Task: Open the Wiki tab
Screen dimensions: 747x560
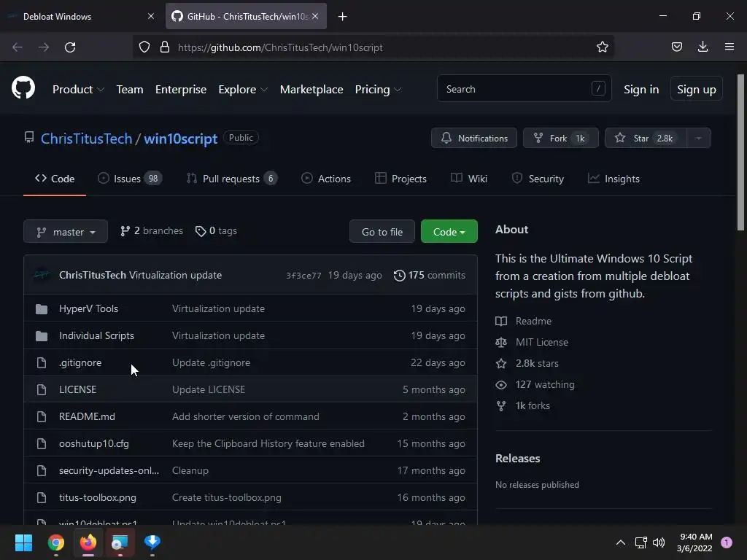Action: pyautogui.click(x=469, y=179)
